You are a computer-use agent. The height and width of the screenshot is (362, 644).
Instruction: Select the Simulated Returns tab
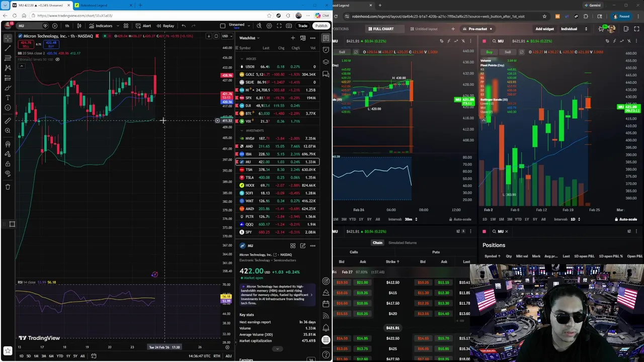point(403,243)
